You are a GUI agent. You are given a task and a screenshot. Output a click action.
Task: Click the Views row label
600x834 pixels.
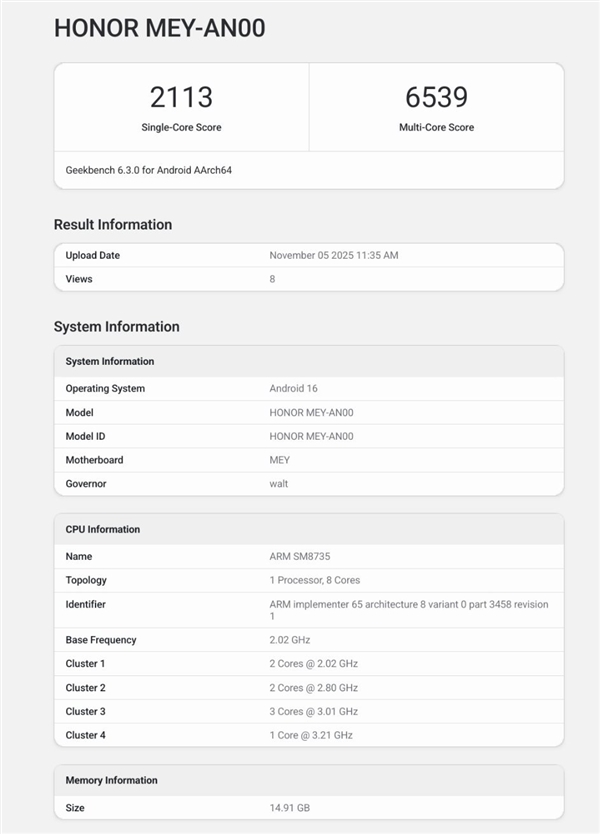pyautogui.click(x=79, y=279)
